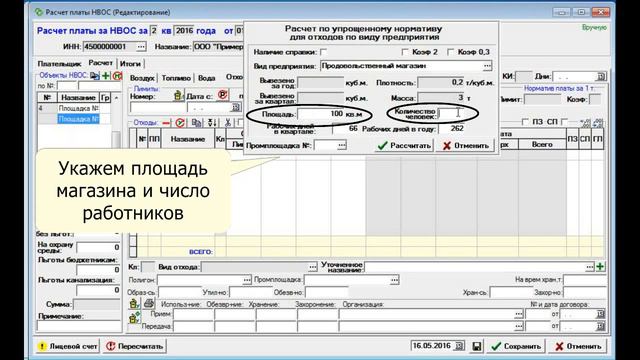Switch to the Итоги tab
The height and width of the screenshot is (360, 640).
click(x=130, y=64)
